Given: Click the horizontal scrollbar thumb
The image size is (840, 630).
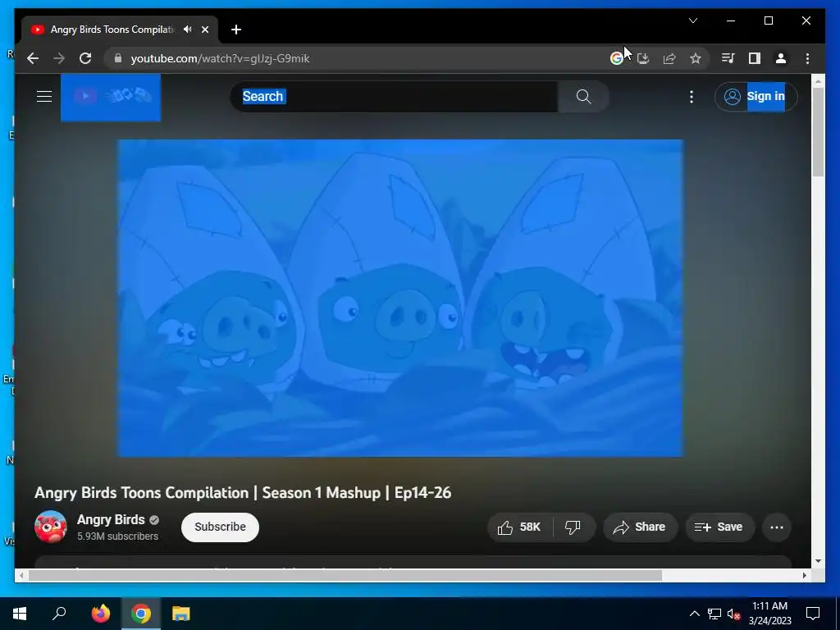Looking at the screenshot, I should click(x=345, y=575).
